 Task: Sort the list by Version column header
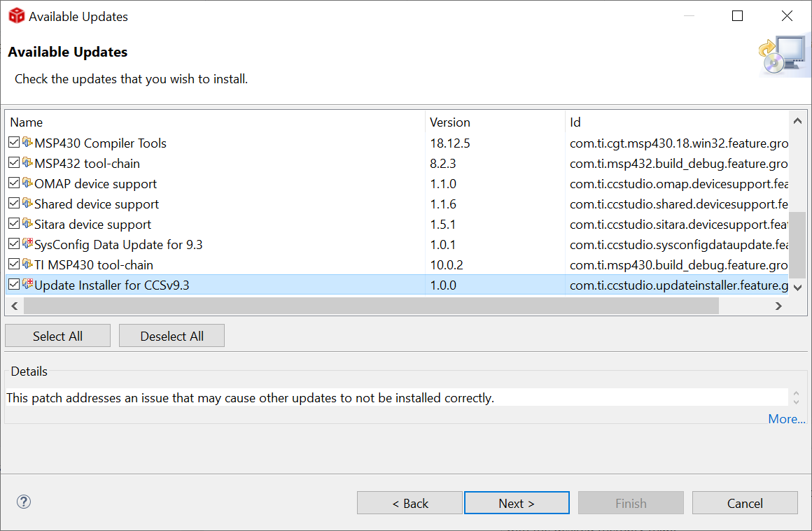[x=495, y=122]
